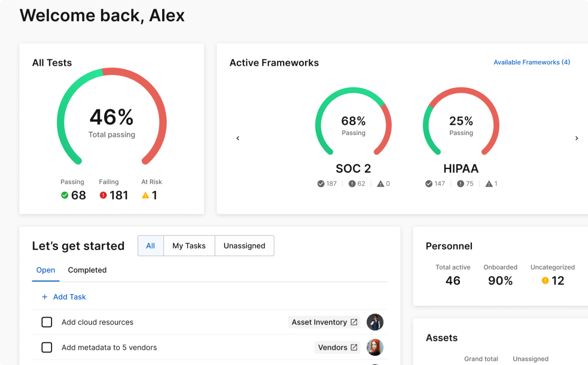Open the Available Frameworks (4) link

(532, 62)
